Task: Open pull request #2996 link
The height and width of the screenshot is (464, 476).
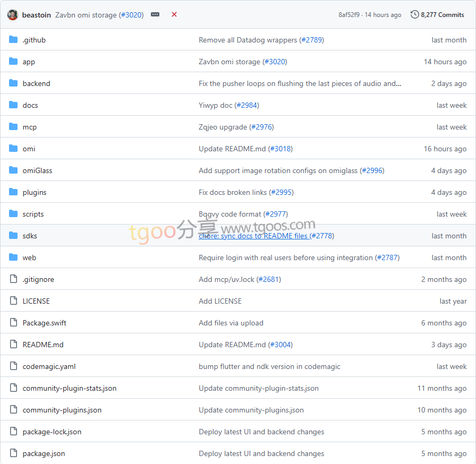Action: click(x=372, y=170)
